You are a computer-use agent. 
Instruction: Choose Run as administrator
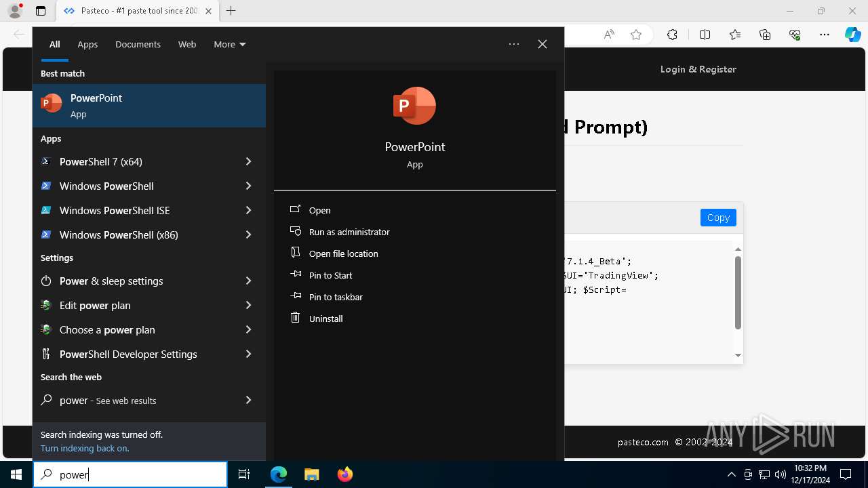(349, 232)
